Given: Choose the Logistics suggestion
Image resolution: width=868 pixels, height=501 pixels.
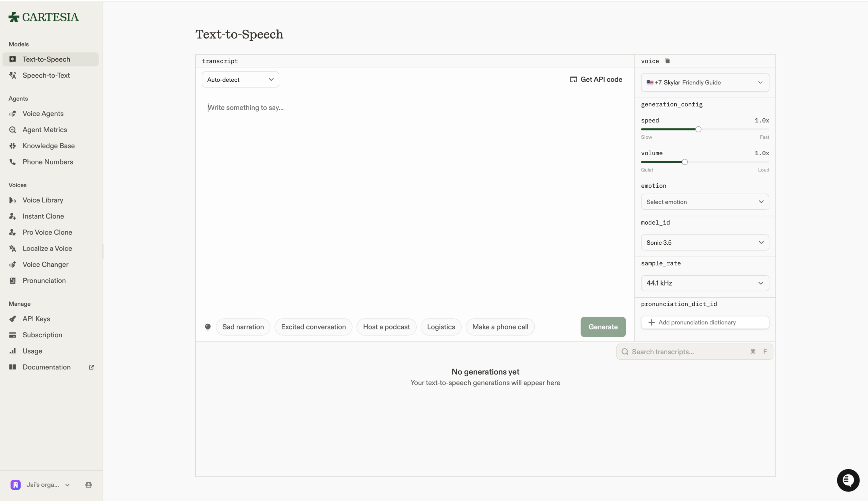Looking at the screenshot, I should coord(441,327).
